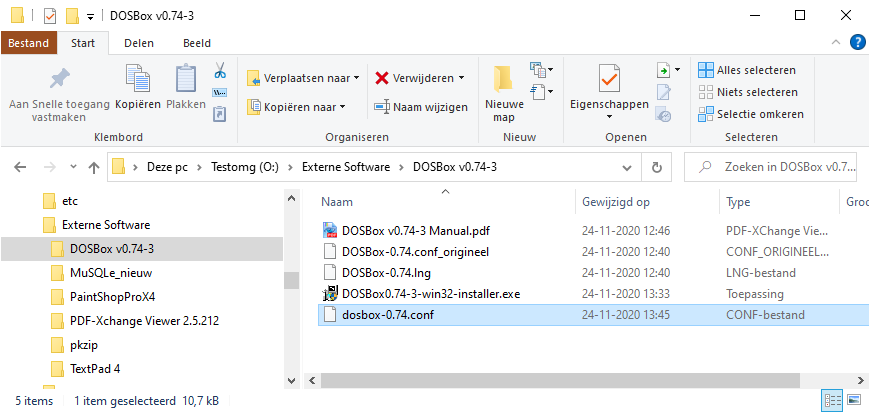Switch to large thumbnails view icon
This screenshot has width=870, height=413.
[x=852, y=400]
